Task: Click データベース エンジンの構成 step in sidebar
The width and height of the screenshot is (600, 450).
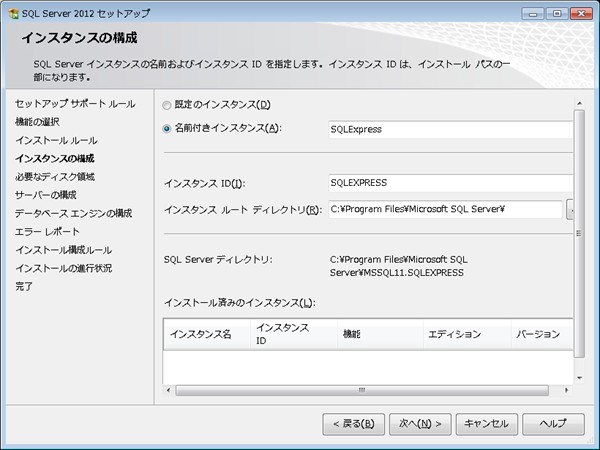Action: (73, 213)
